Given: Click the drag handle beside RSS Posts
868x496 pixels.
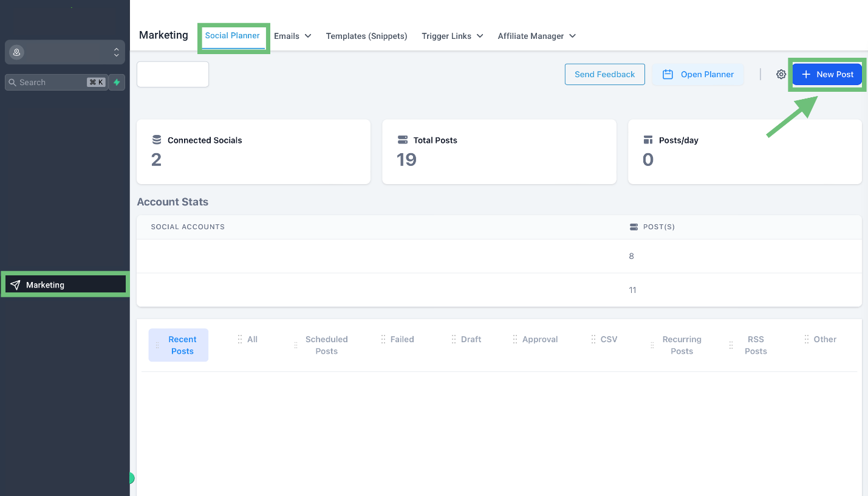Looking at the screenshot, I should [731, 345].
